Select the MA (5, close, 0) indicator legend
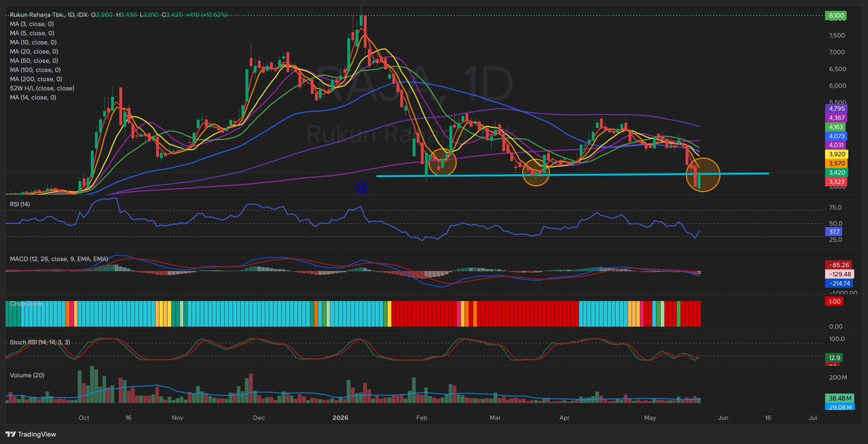 32,33
